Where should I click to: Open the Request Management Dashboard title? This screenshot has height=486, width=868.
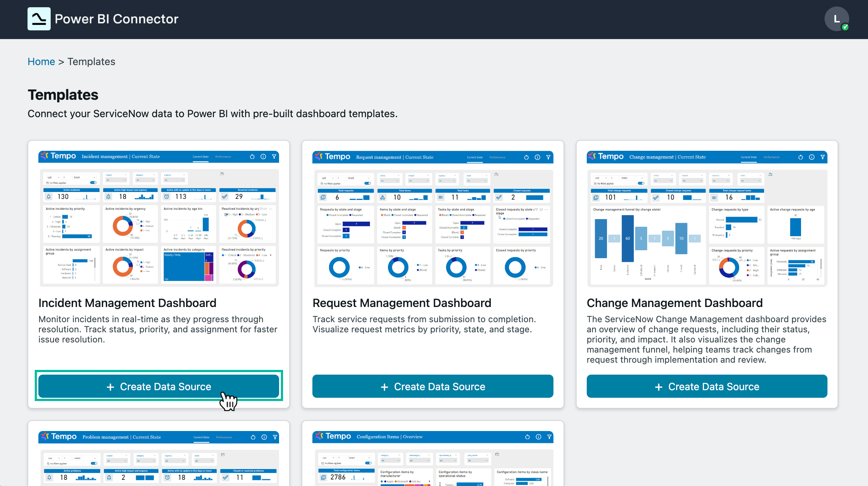tap(402, 303)
